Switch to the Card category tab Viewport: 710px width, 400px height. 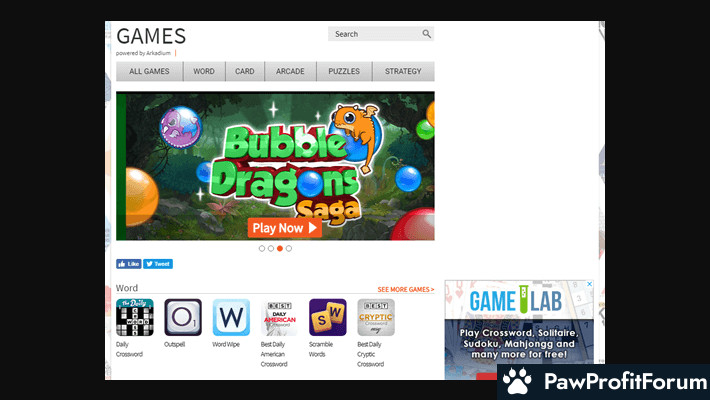tap(245, 71)
